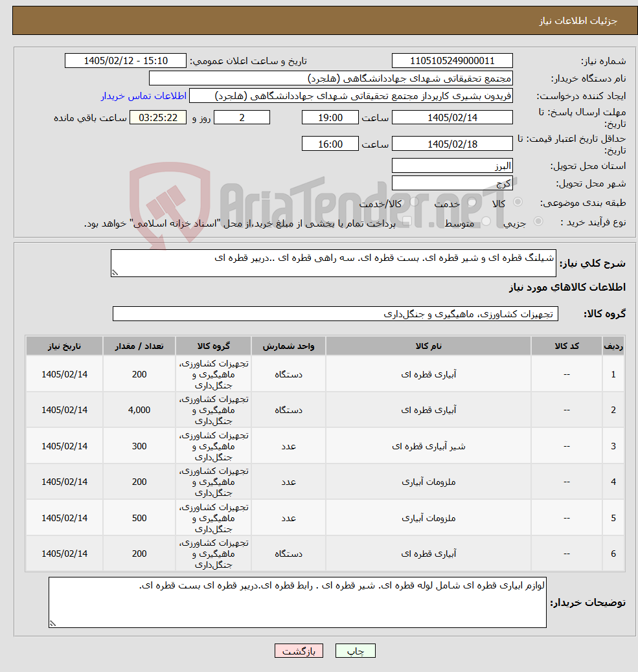The image size is (638, 672).
Task: Click the price validity date 1405/02/18 field
Action: (x=452, y=144)
